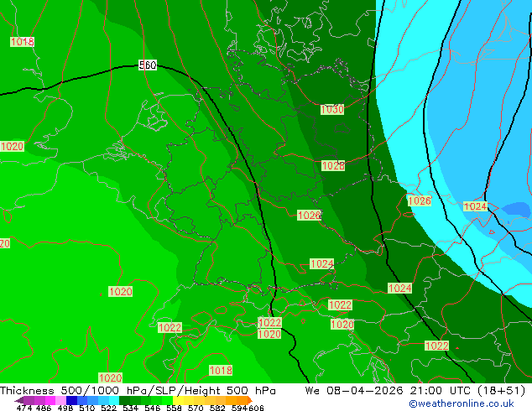Viewport: 532px width, 411px height.
Task: Click the orange arrow tip ending the legend
Action: coord(250,400)
